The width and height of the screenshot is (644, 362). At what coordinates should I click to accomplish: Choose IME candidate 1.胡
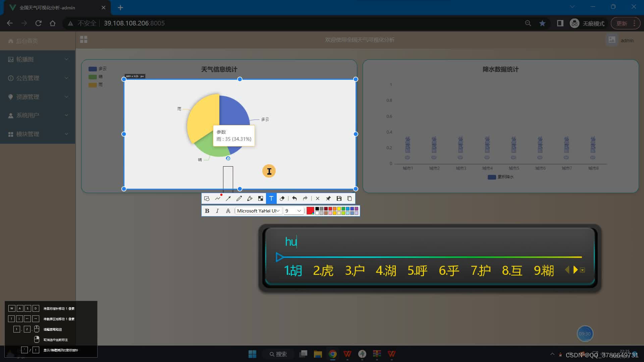click(293, 270)
